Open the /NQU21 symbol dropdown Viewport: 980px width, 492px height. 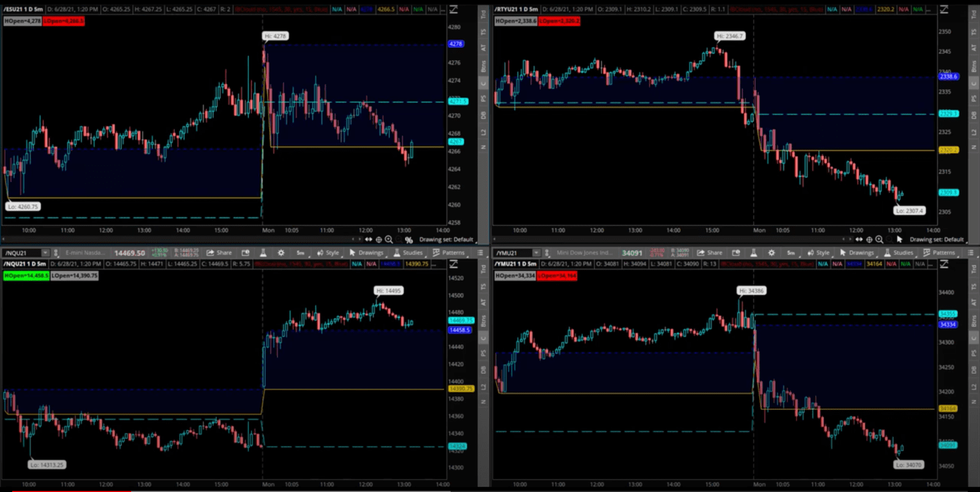click(x=45, y=252)
